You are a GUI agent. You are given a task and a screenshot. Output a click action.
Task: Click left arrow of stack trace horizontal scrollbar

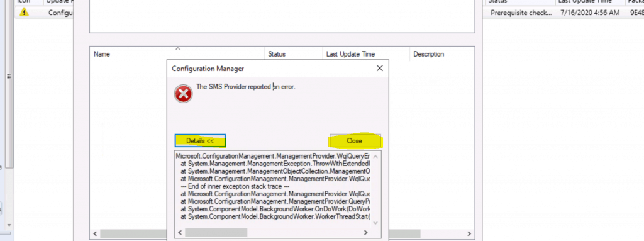coord(179,232)
